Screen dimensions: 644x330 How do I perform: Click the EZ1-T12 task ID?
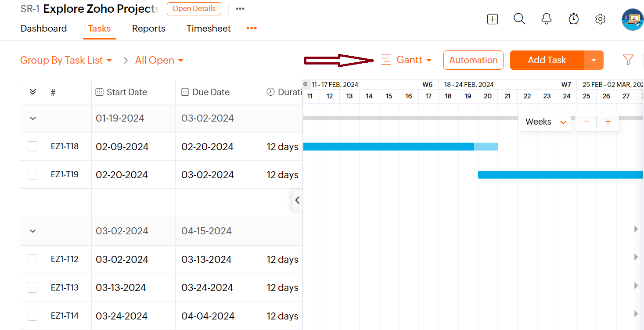pos(65,259)
